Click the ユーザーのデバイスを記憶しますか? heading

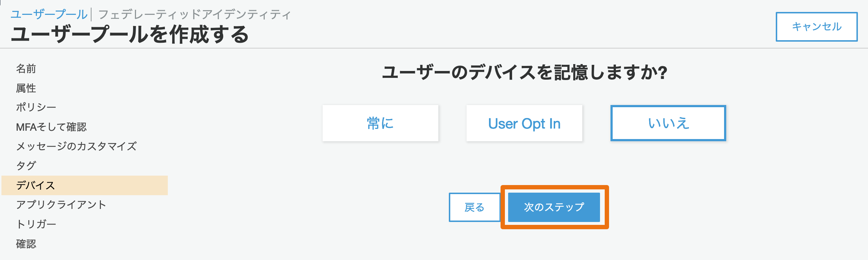tap(524, 72)
